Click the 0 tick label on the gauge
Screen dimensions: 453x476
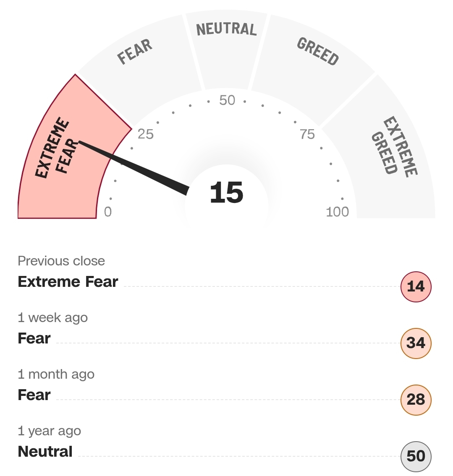click(108, 212)
